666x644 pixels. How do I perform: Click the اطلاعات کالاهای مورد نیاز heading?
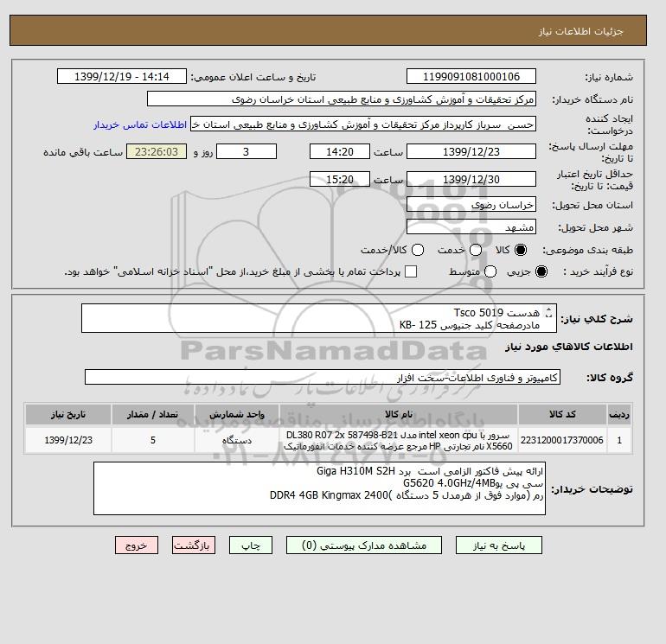pyautogui.click(x=569, y=347)
